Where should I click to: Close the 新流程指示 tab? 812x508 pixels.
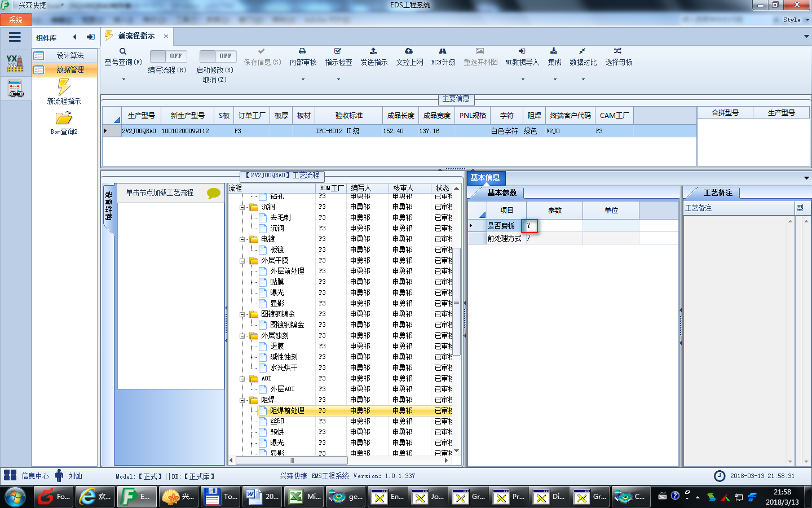[166, 36]
